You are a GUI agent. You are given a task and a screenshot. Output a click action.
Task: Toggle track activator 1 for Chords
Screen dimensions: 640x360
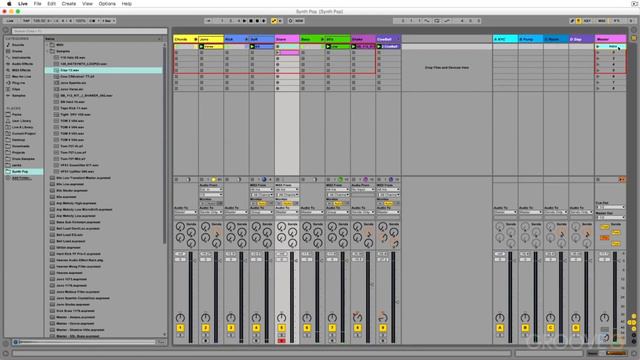180,328
